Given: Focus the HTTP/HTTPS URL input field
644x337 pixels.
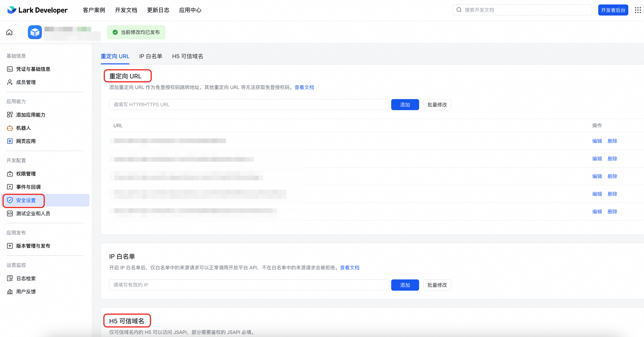Looking at the screenshot, I should (248, 105).
